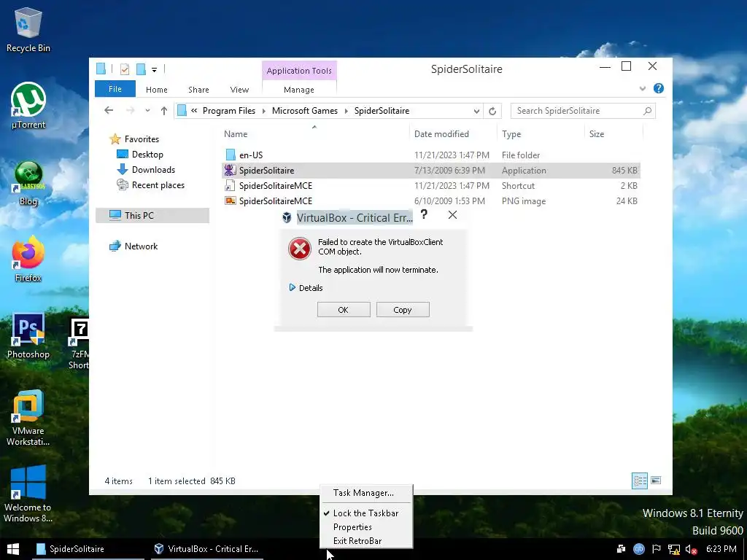Expand Details in VirtualBox error dialog
Image resolution: width=747 pixels, height=560 pixels.
tap(306, 287)
